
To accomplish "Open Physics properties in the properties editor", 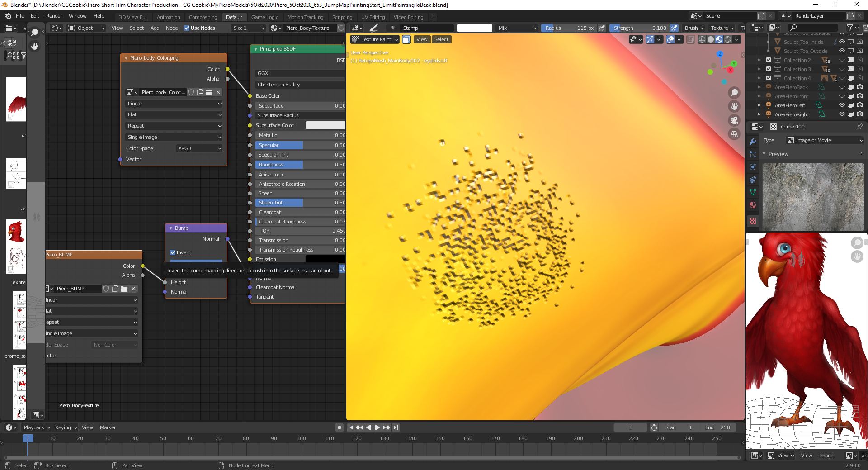I will pyautogui.click(x=753, y=166).
